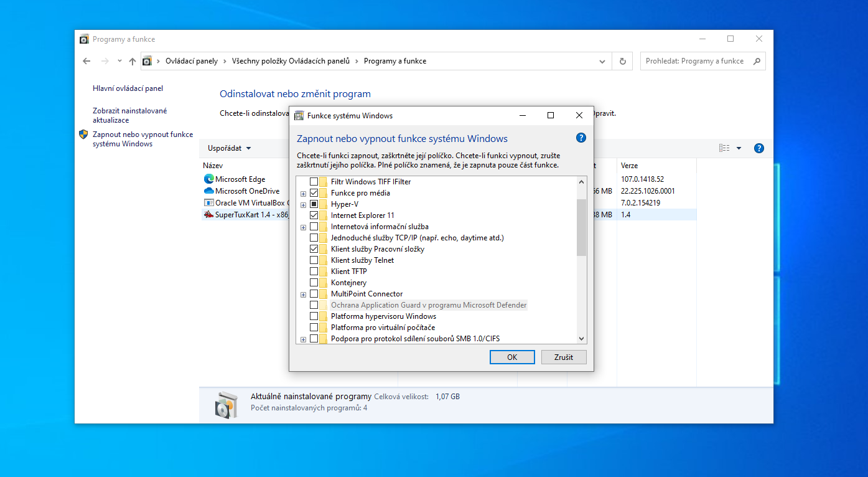Open the Uspořádat dropdown menu
Viewport: 868px width, 477px height.
tap(230, 148)
